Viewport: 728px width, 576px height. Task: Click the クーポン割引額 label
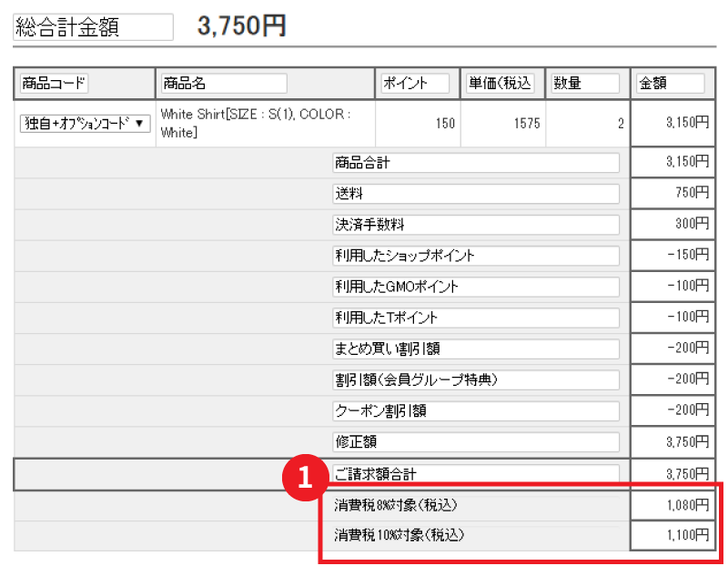(475, 410)
